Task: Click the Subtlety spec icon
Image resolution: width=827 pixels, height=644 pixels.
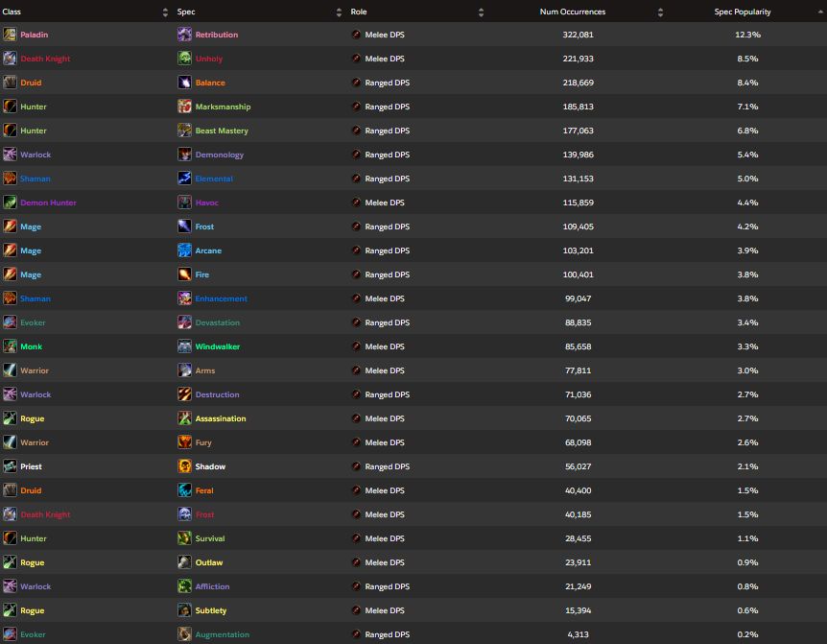Action: point(184,610)
